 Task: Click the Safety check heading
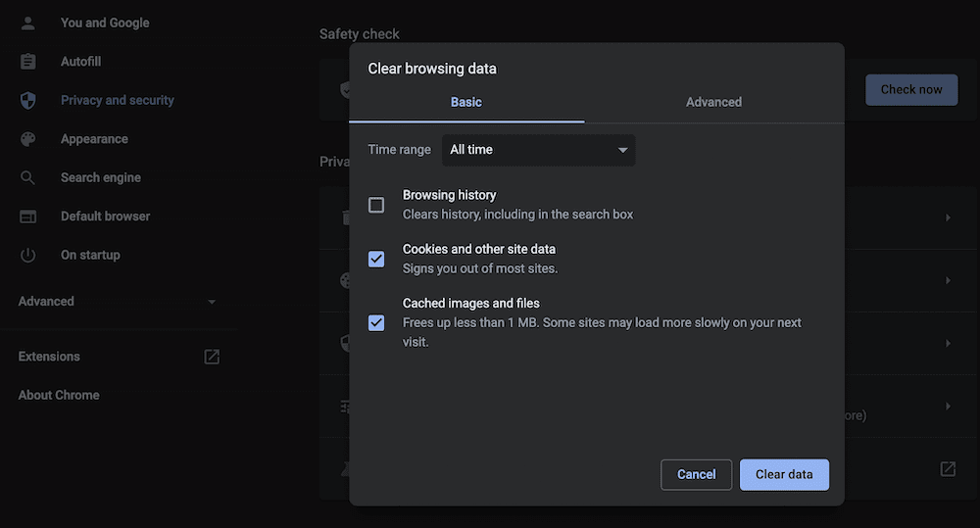360,34
